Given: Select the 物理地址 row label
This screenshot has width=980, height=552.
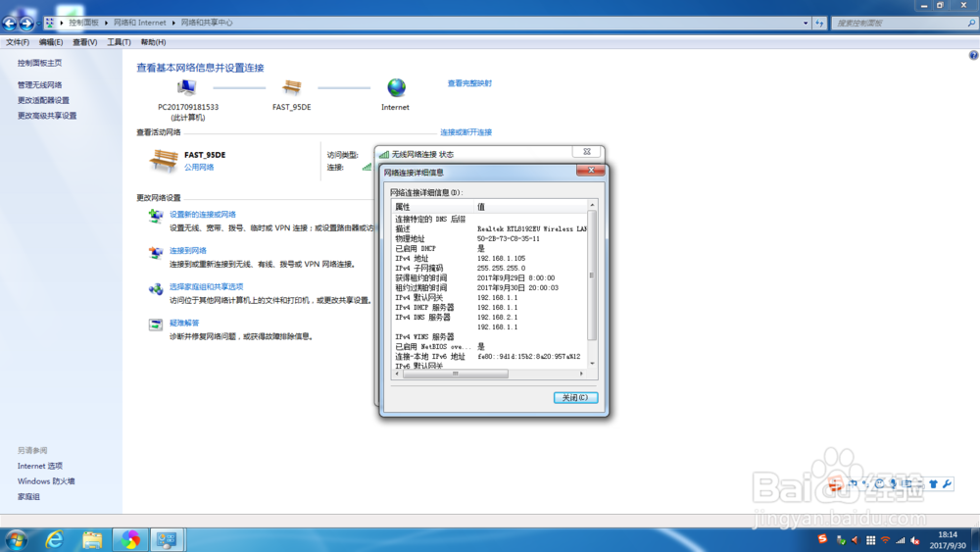Looking at the screenshot, I should [x=410, y=239].
